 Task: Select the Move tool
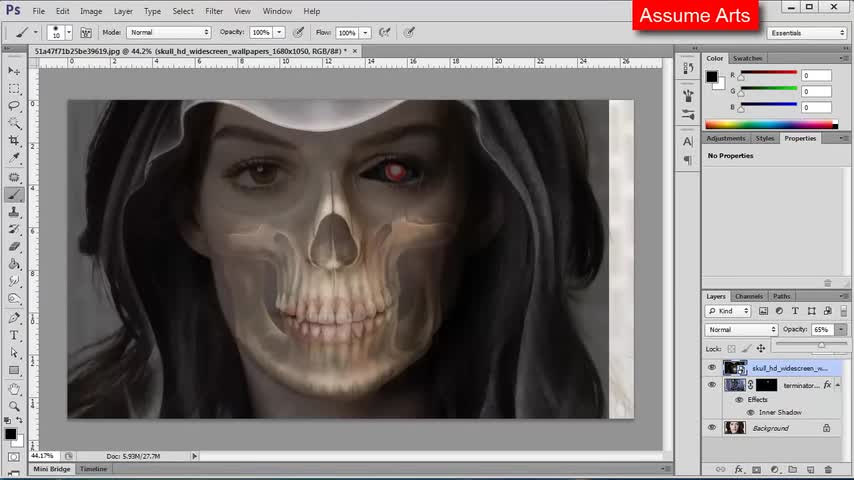(x=14, y=71)
